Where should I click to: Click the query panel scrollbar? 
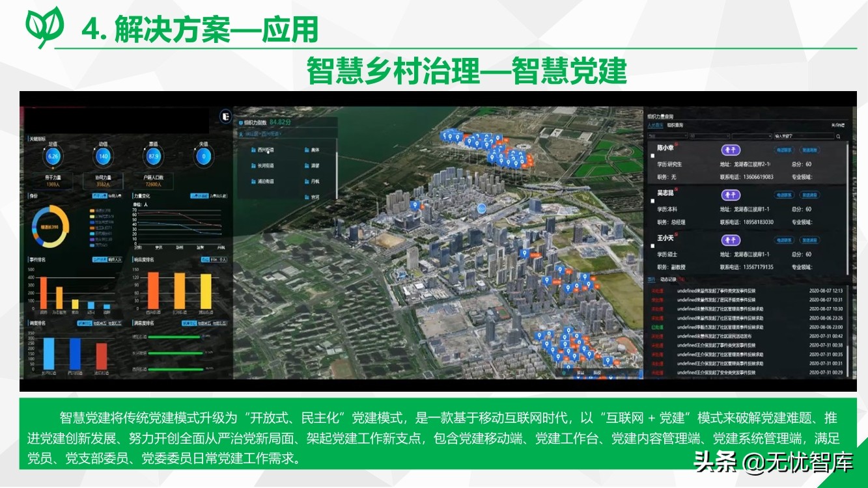click(x=847, y=208)
